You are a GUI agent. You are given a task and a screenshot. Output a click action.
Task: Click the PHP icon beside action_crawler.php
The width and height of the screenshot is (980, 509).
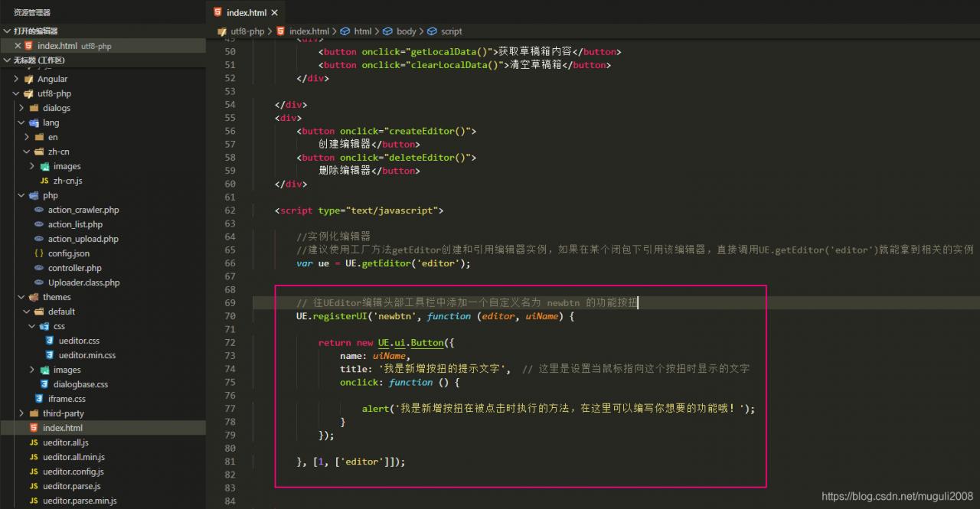point(39,210)
